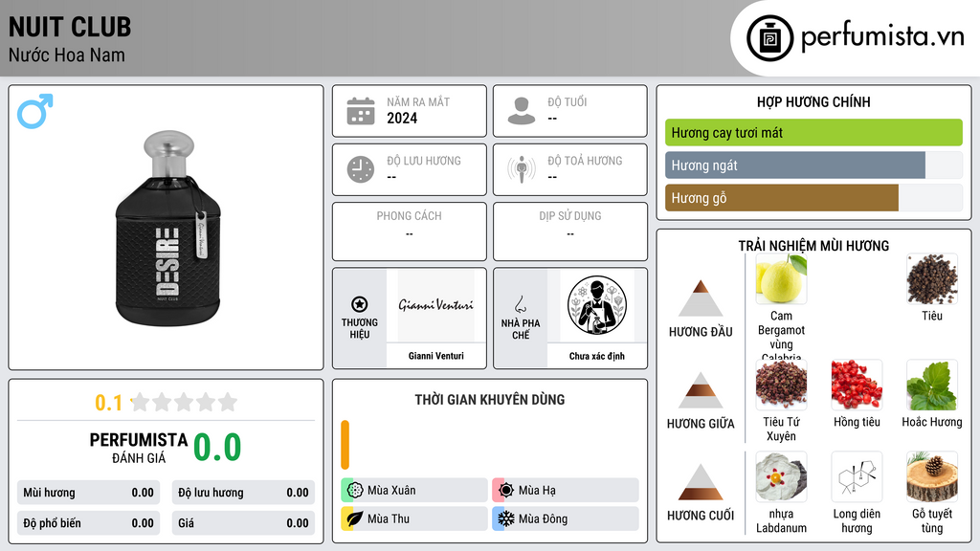Click the Desire Nuit Club bottle image
The width and height of the screenshot is (980, 551).
[x=168, y=228]
